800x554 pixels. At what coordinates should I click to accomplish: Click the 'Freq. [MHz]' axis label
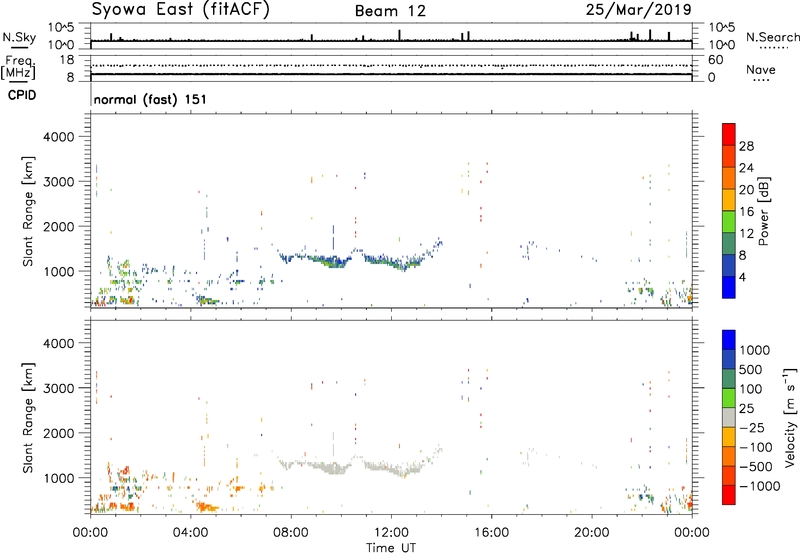[19, 68]
